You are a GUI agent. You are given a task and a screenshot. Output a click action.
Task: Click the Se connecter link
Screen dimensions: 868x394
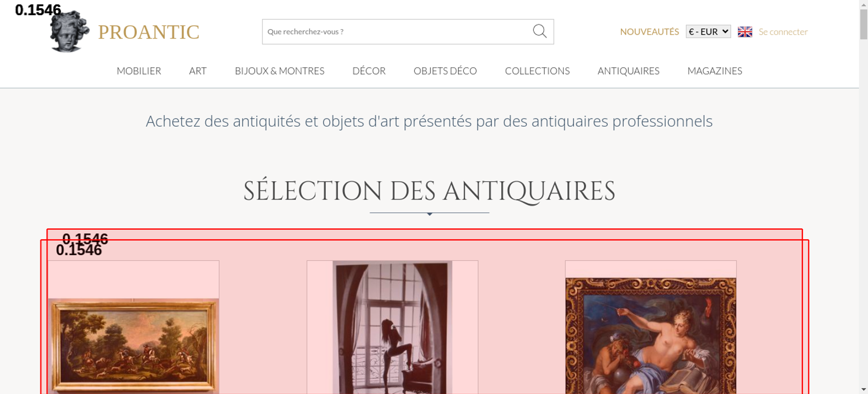coord(783,32)
